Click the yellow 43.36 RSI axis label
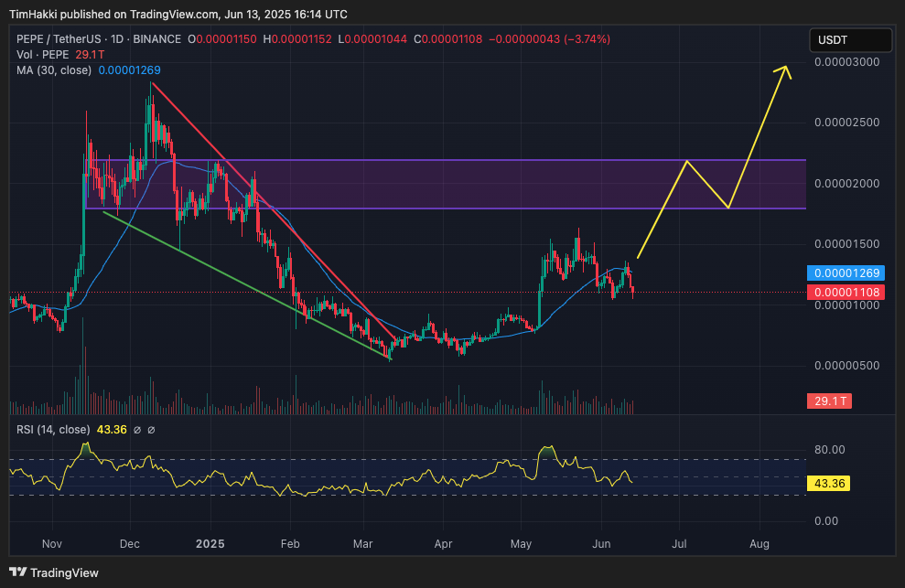Viewport: 905px width, 588px height. pos(828,483)
